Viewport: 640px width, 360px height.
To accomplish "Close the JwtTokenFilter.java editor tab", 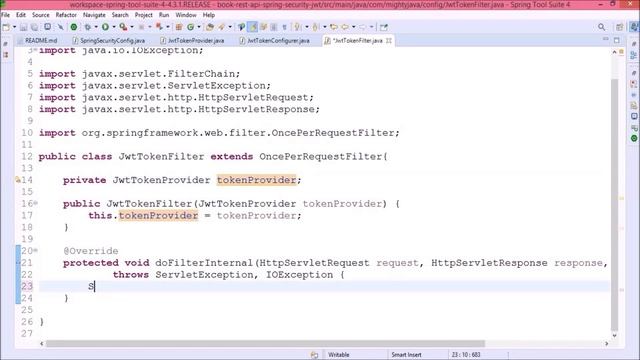I will click(x=389, y=40).
